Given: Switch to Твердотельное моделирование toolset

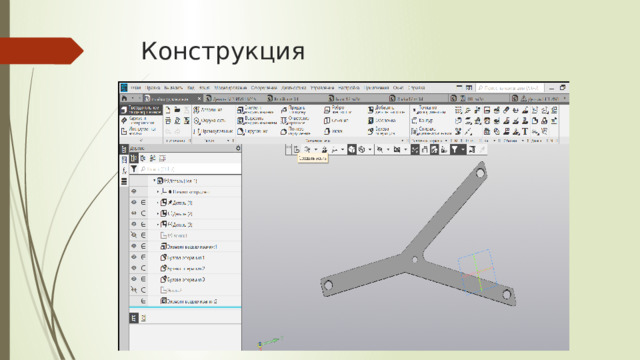Looking at the screenshot, I should (140, 110).
